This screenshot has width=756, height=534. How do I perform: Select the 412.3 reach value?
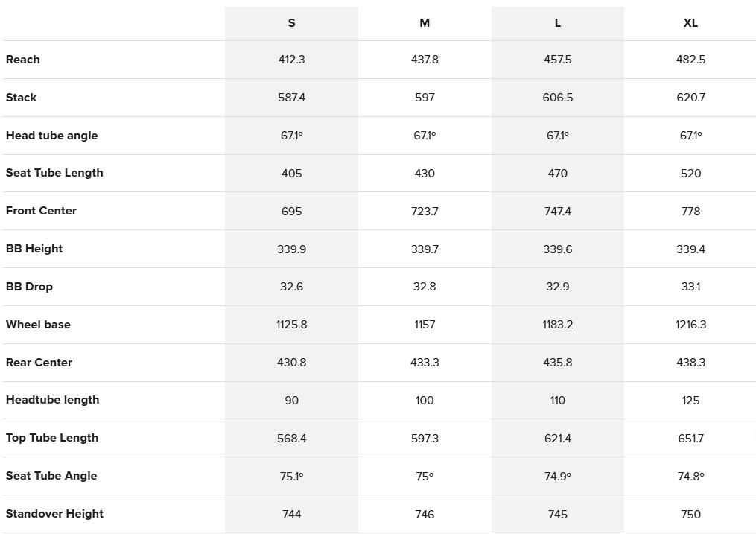(x=291, y=60)
